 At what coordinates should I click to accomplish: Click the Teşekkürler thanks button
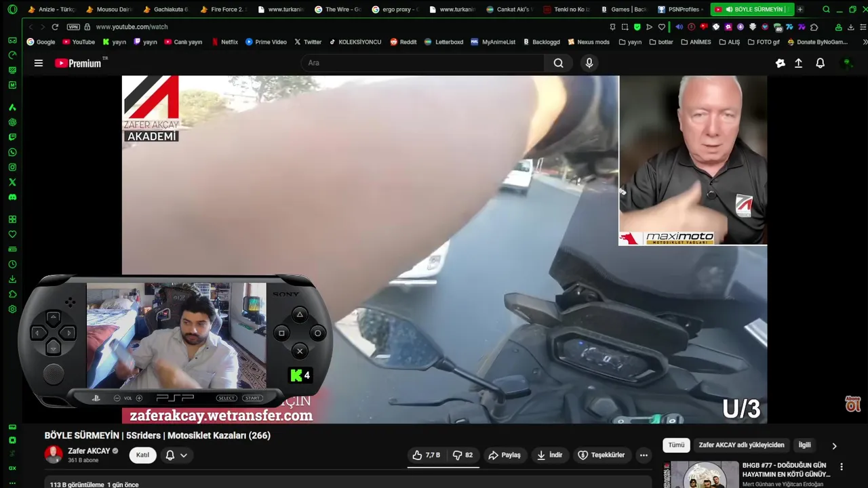(601, 455)
